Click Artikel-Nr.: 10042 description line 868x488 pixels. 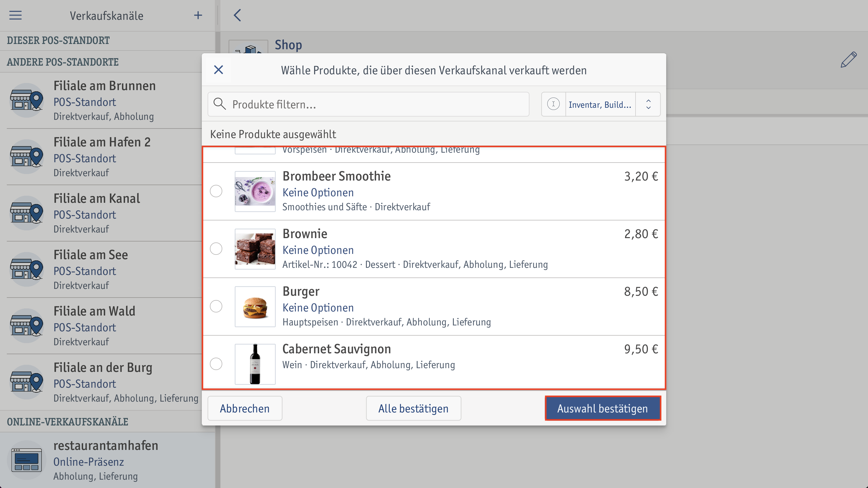point(415,264)
